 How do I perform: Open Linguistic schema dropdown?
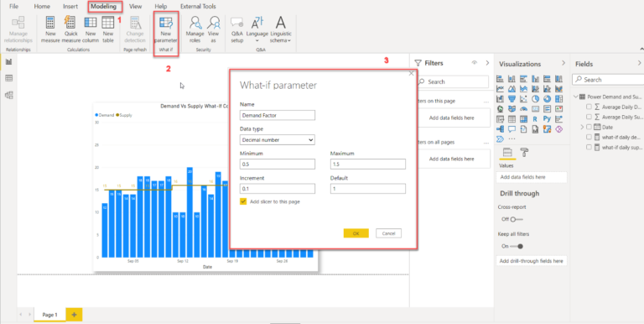pyautogui.click(x=281, y=29)
